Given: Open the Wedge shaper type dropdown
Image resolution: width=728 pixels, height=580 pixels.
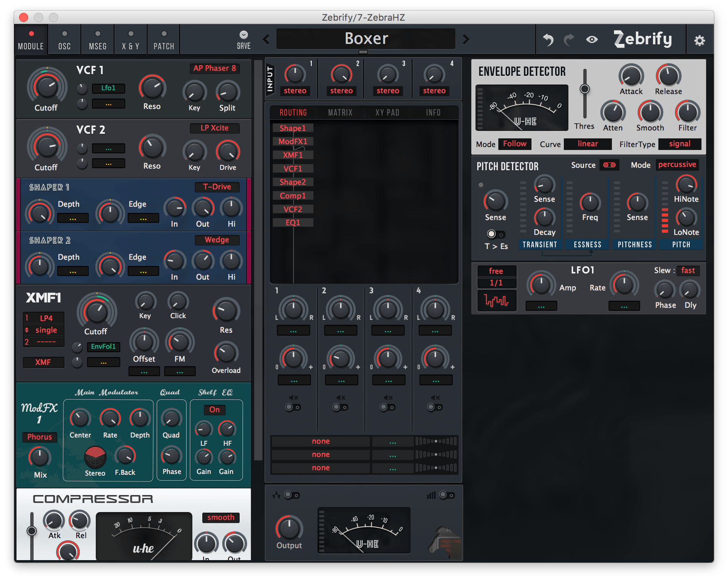Looking at the screenshot, I should pyautogui.click(x=217, y=240).
